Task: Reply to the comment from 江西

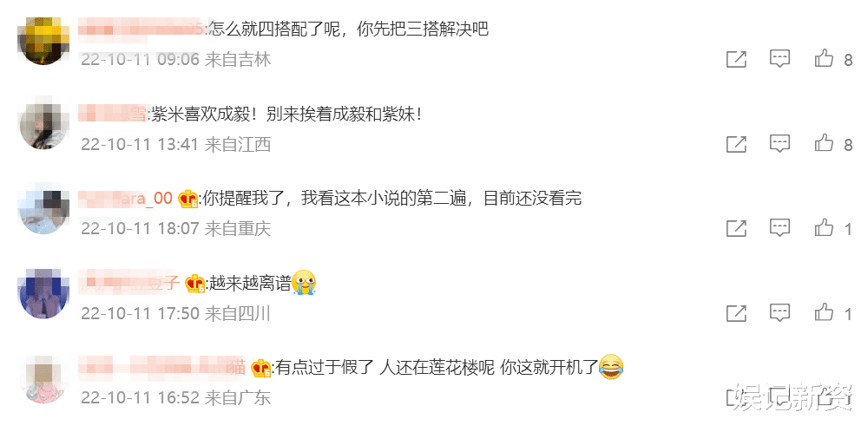Action: 779,144
